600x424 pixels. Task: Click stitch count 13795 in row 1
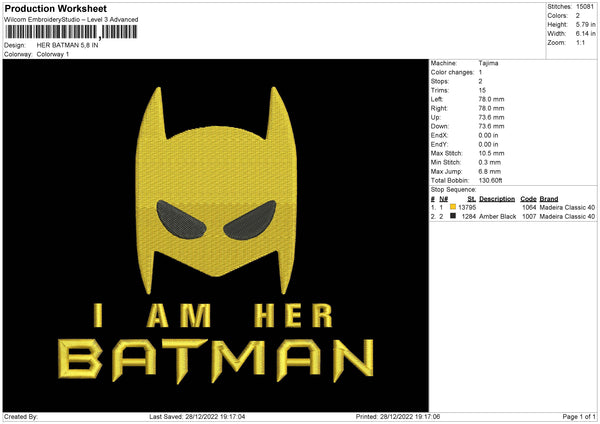click(x=467, y=207)
